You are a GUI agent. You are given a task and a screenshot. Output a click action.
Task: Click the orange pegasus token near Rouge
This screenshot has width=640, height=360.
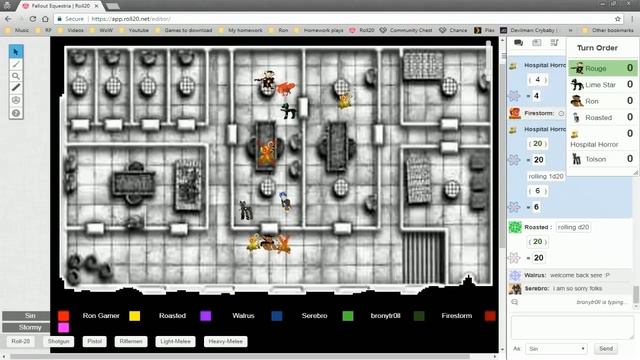[x=286, y=88]
